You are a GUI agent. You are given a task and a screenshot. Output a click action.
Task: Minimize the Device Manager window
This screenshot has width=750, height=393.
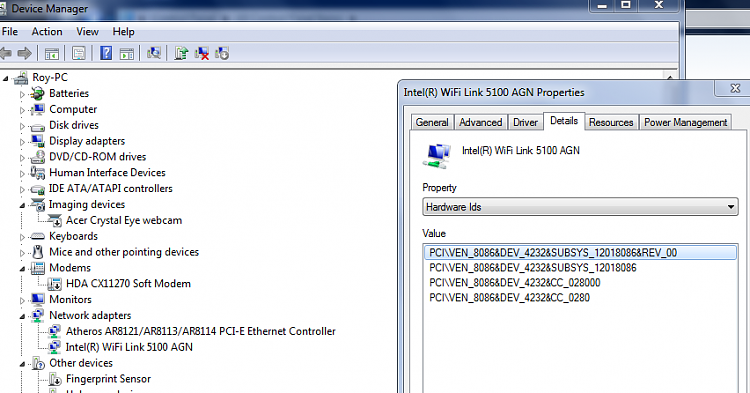(x=602, y=5)
